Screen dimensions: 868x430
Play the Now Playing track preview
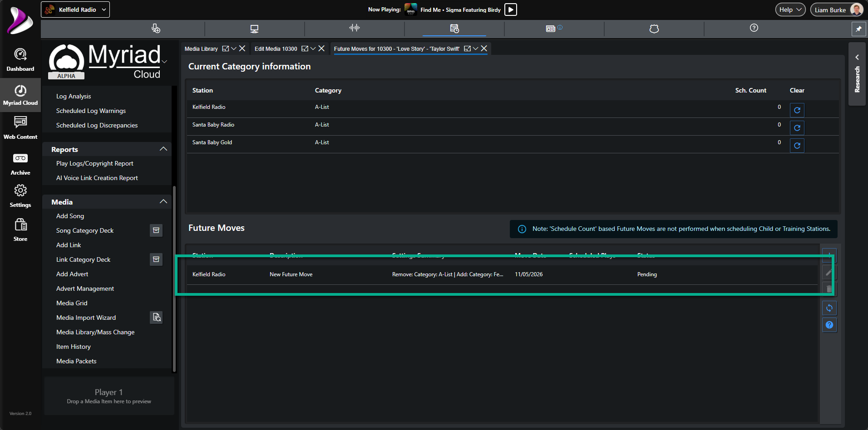click(x=511, y=10)
